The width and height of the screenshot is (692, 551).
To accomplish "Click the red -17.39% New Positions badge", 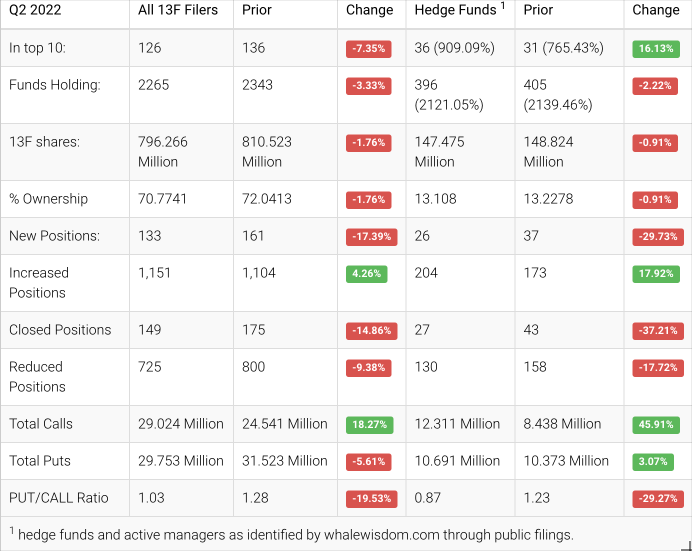I will pos(370,237).
